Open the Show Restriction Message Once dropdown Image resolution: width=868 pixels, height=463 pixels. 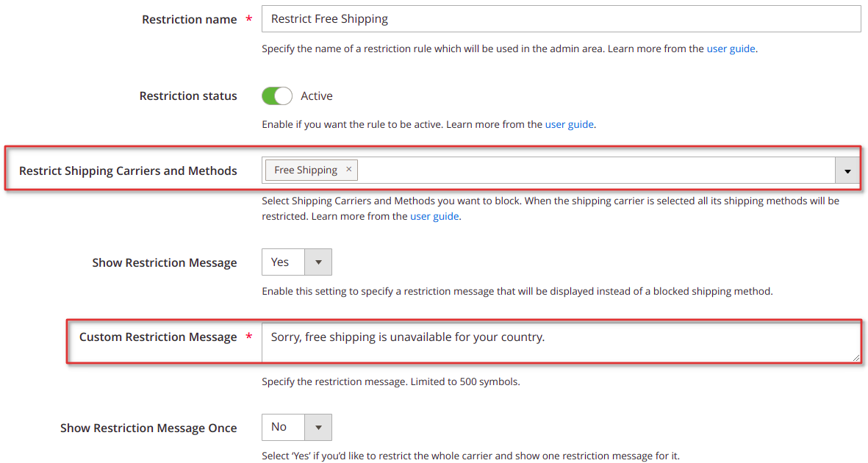pos(297,427)
